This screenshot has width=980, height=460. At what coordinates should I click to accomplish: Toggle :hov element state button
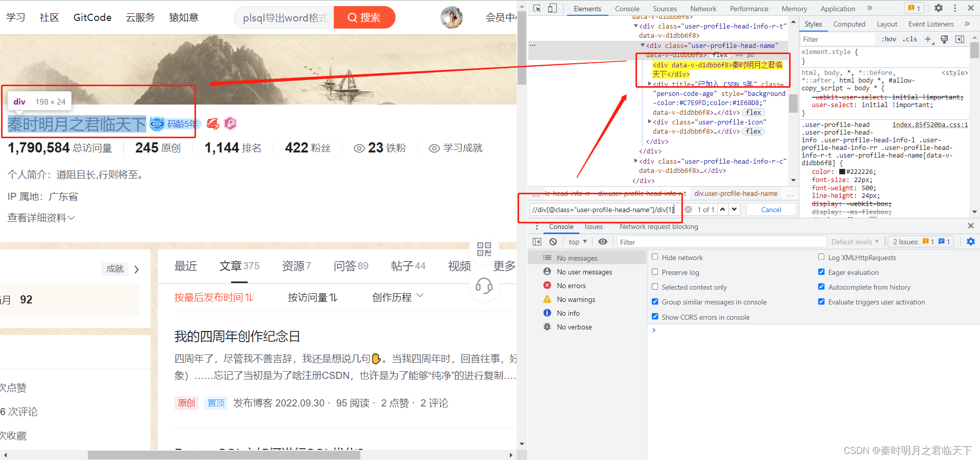click(x=889, y=39)
